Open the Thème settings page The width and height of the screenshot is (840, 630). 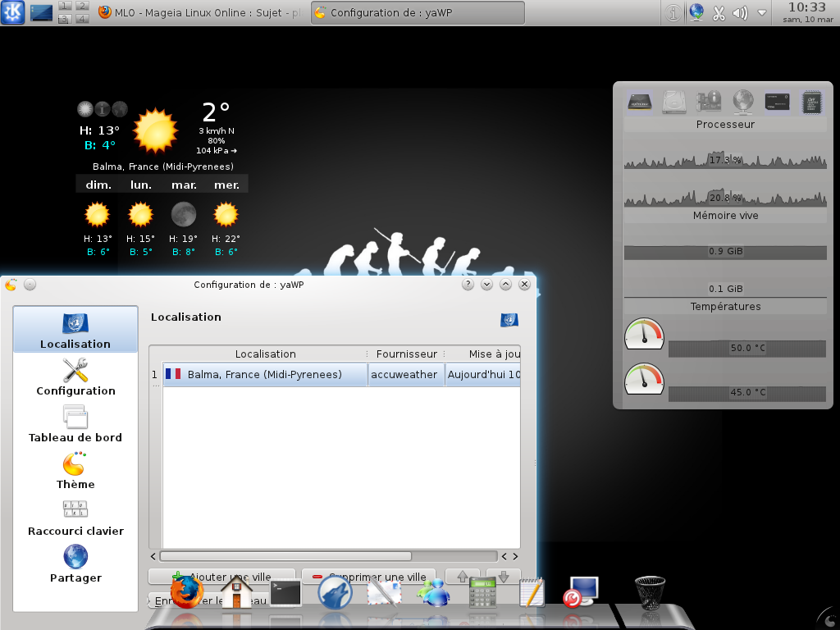pos(75,470)
